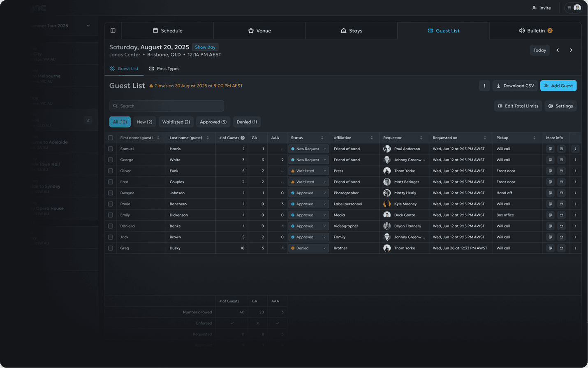
Task: Click the Add Guest button
Action: click(x=558, y=86)
